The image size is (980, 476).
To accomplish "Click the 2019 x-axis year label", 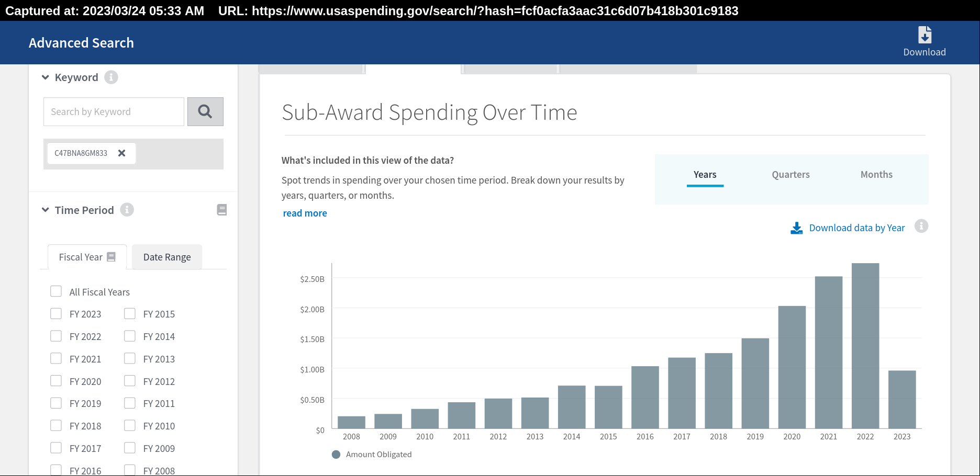I will 755,437.
